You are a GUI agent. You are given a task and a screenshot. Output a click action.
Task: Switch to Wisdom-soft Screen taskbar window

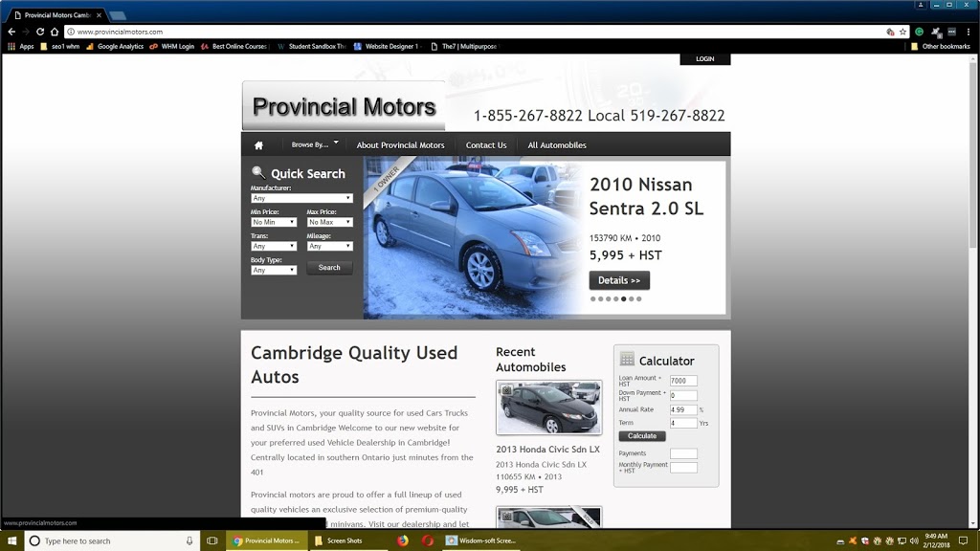481,541
